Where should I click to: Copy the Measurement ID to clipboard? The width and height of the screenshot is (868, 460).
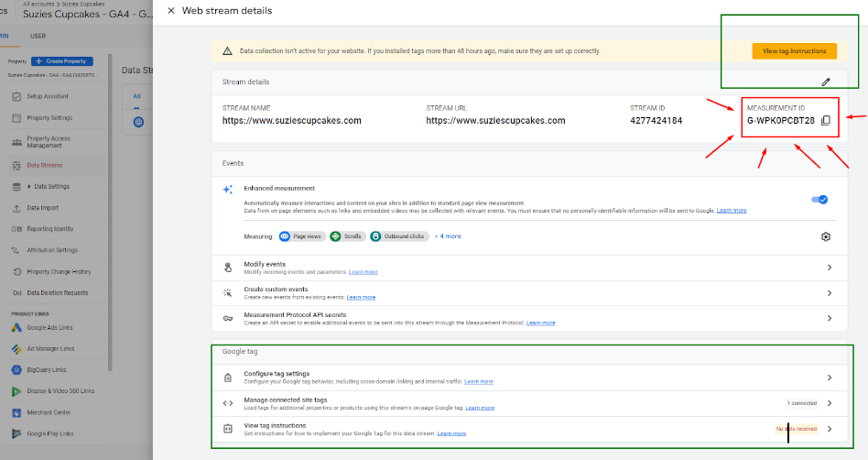[x=825, y=120]
